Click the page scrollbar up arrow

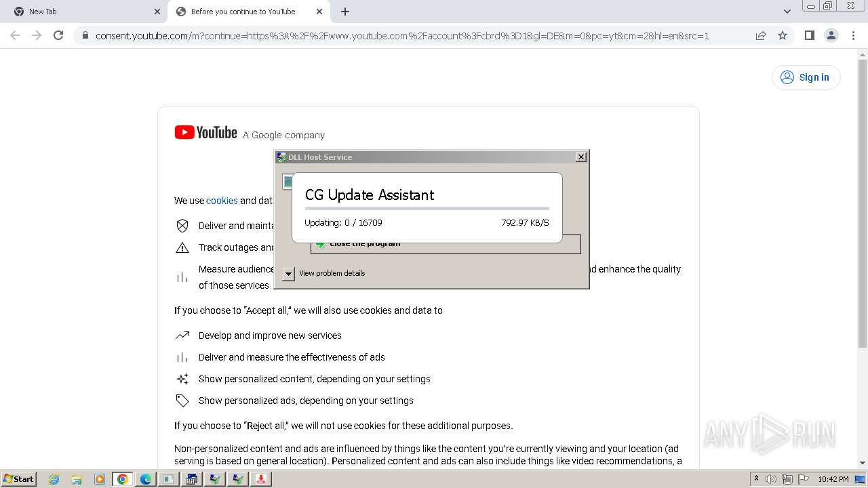coord(863,55)
